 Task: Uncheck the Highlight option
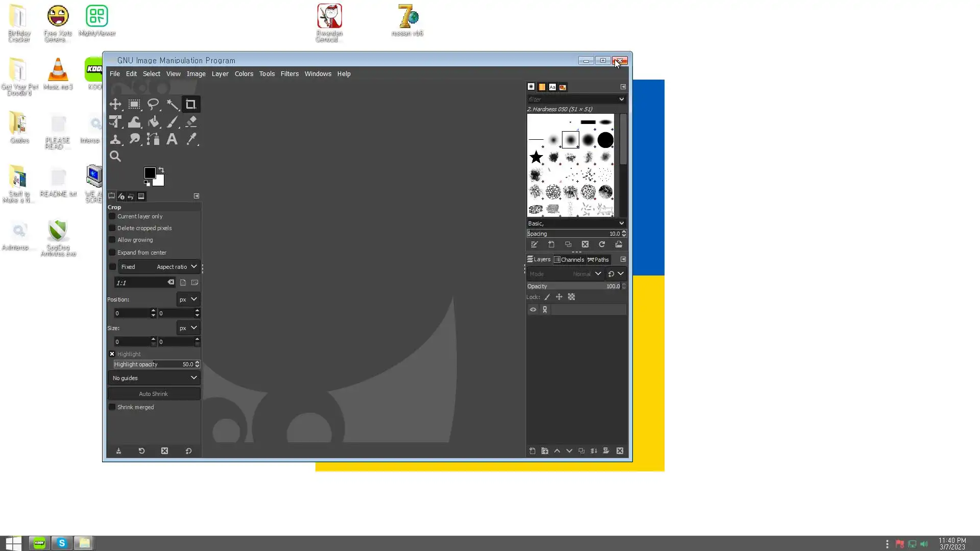click(112, 354)
